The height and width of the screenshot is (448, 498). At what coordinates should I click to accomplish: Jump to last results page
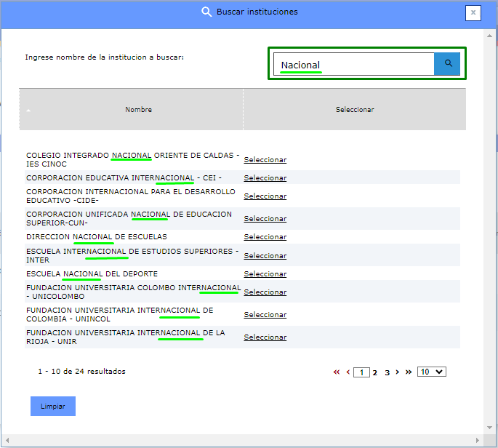pyautogui.click(x=409, y=372)
